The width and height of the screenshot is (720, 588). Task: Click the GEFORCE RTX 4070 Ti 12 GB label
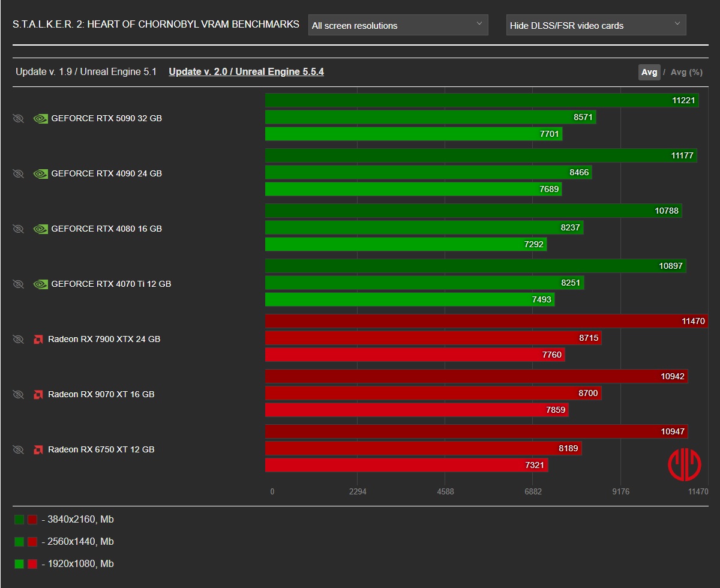click(x=111, y=284)
